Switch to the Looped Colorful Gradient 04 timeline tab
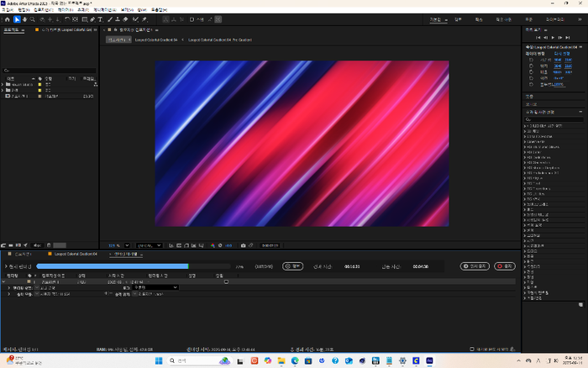 pos(74,253)
